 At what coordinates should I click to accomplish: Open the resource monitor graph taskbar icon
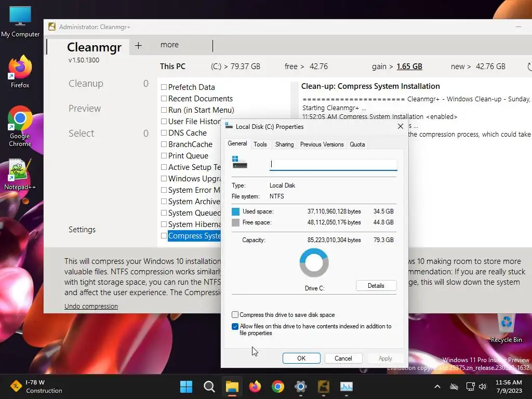pos(347,387)
